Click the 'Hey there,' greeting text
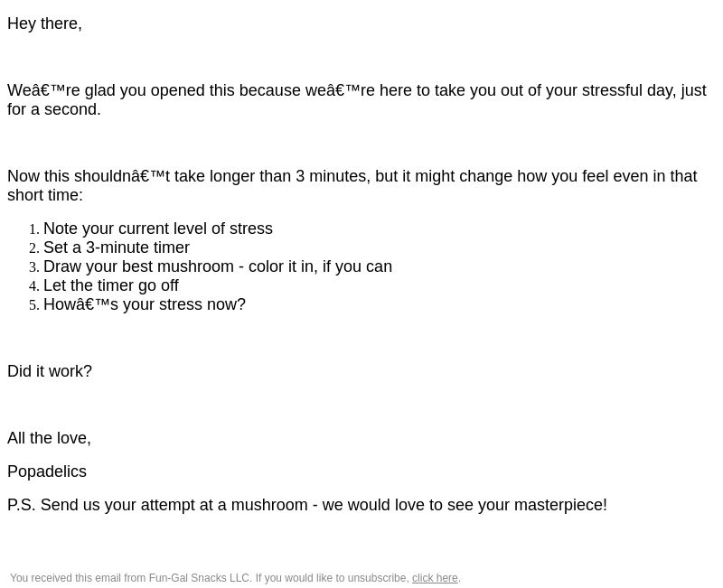 44,23
